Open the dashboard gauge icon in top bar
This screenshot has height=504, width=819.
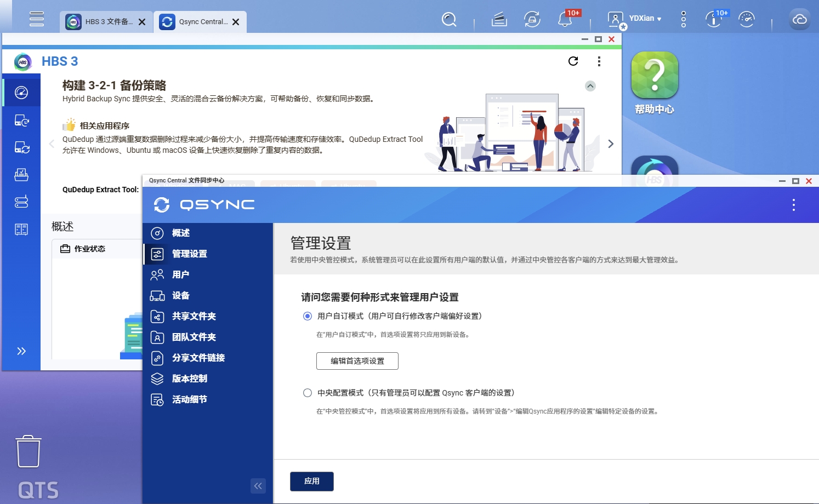point(747,20)
